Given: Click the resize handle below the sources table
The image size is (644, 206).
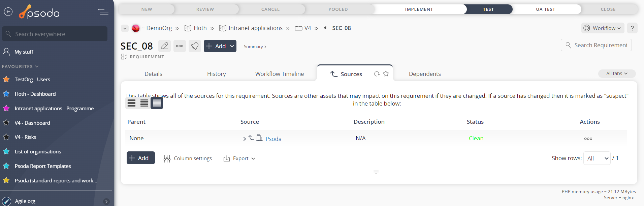Looking at the screenshot, I should pos(376,172).
